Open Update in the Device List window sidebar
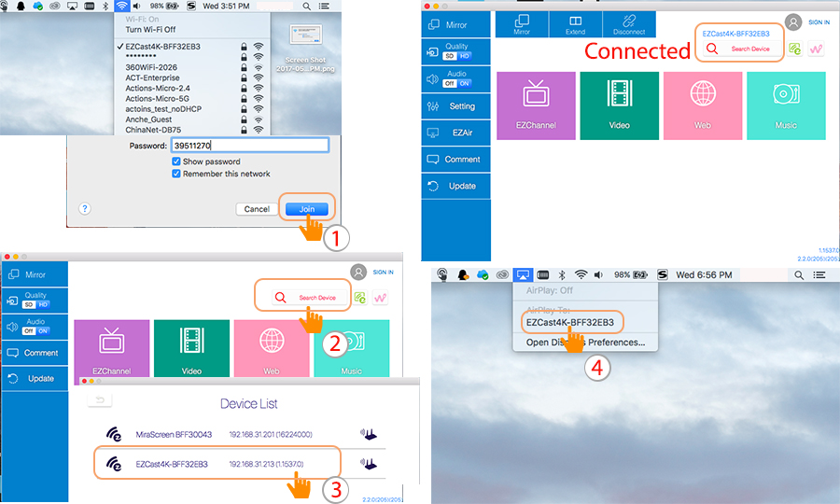Image resolution: width=840 pixels, height=504 pixels. (35, 378)
